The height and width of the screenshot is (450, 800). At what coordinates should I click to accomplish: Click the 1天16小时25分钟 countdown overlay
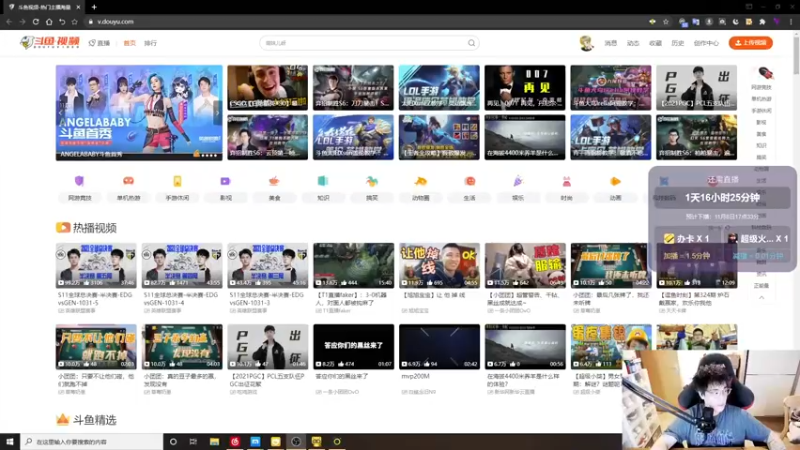click(x=722, y=197)
